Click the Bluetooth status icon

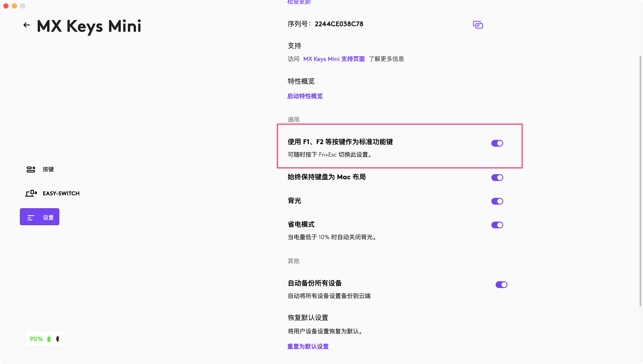point(58,339)
